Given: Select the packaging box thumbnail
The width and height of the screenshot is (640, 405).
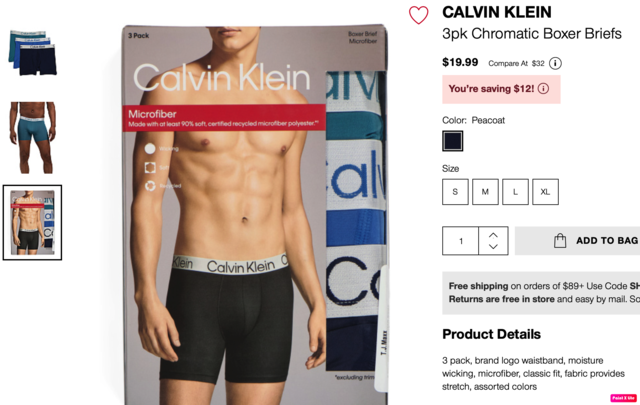Looking at the screenshot, I should click(32, 223).
